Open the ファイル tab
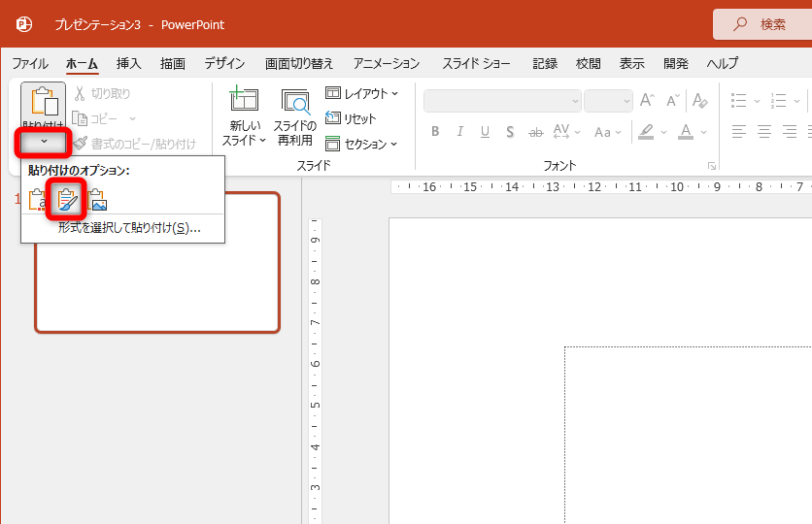The height and width of the screenshot is (524, 812). coord(30,64)
